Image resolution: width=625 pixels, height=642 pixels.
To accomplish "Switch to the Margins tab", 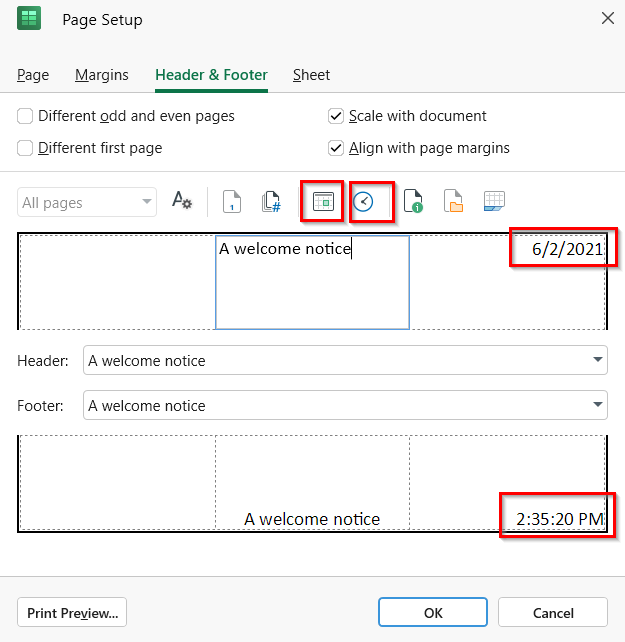I will click(102, 75).
